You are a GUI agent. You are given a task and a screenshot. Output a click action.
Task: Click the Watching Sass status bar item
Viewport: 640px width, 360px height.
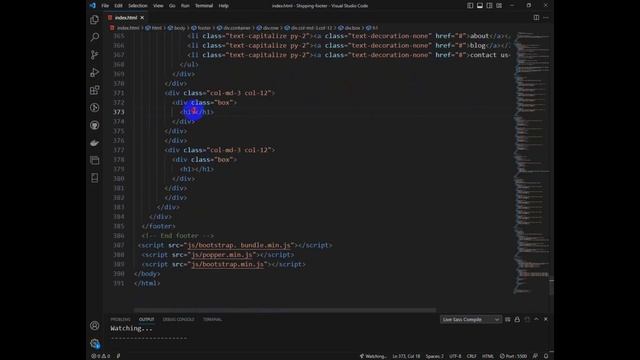373,356
